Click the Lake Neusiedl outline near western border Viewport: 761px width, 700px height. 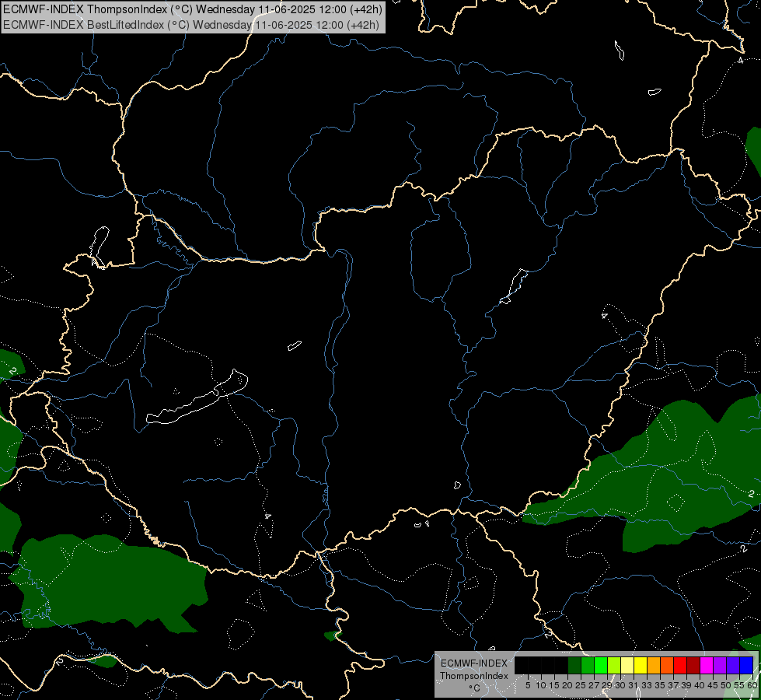(x=100, y=247)
